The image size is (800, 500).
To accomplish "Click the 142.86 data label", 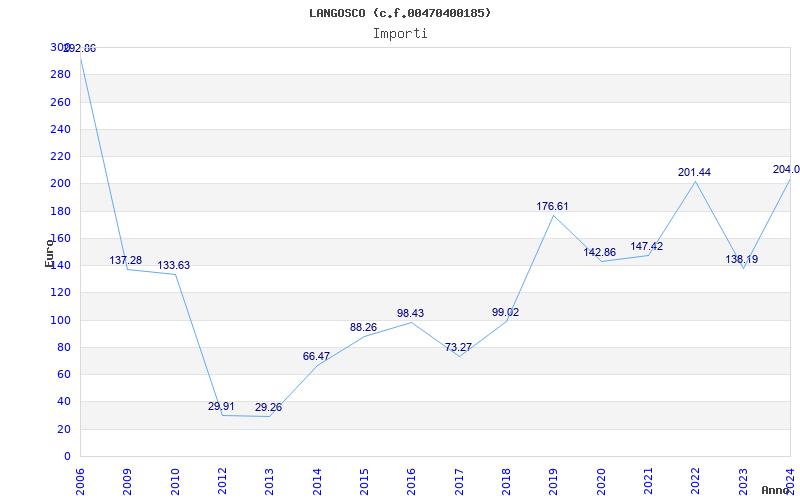I will pyautogui.click(x=599, y=253).
